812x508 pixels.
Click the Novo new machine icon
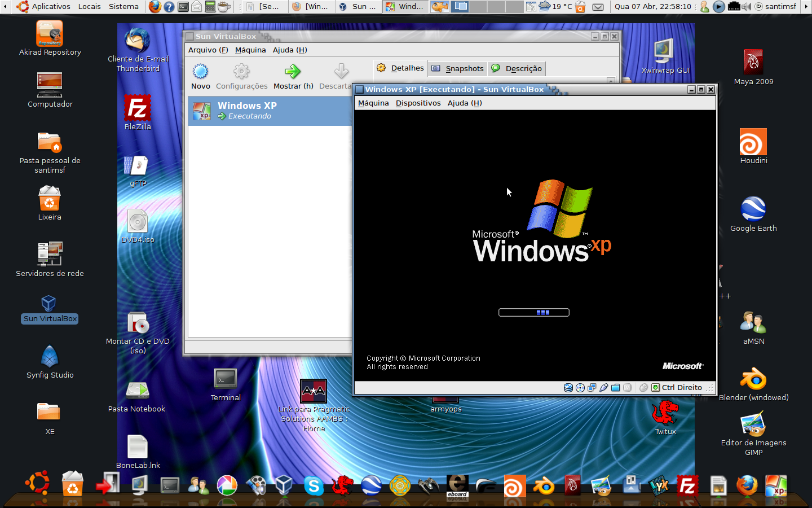(x=200, y=72)
